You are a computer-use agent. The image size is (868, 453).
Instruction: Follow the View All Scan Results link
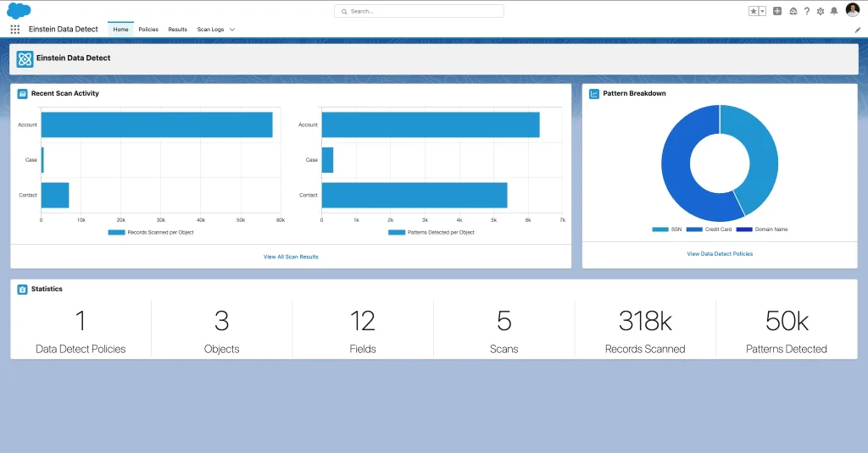click(292, 257)
